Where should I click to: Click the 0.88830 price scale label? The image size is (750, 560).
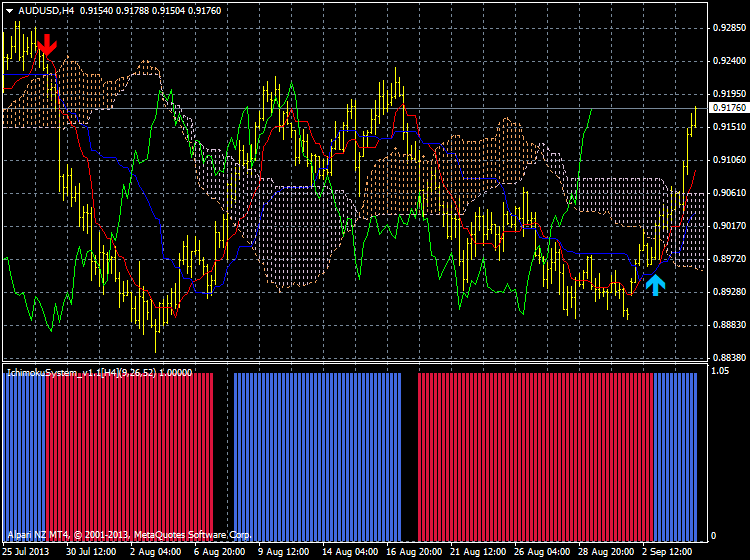click(729, 325)
